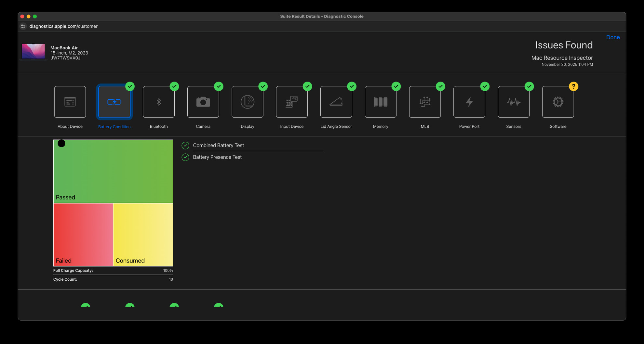Image resolution: width=644 pixels, height=344 pixels.
Task: View the Display diagnostics category
Action: pos(248,102)
